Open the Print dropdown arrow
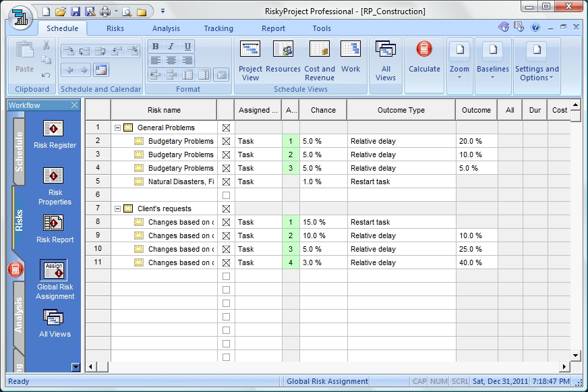The height and width of the screenshot is (392, 588). pyautogui.click(x=116, y=11)
